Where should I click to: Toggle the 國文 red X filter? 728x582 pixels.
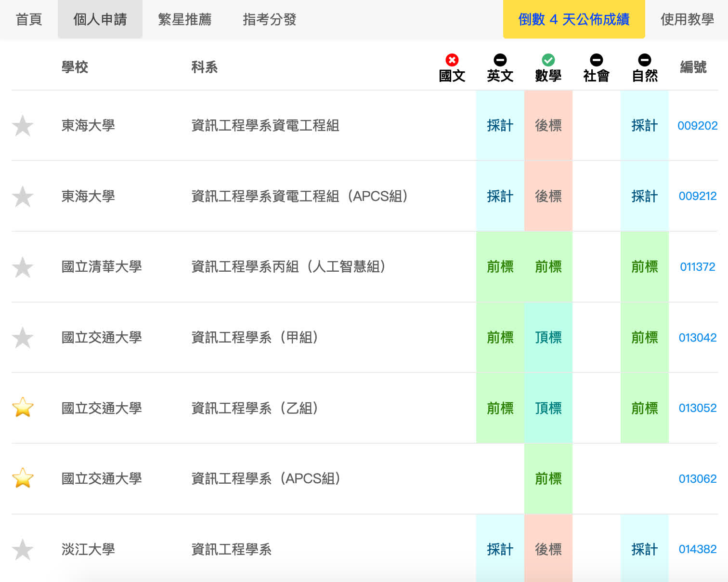point(452,60)
